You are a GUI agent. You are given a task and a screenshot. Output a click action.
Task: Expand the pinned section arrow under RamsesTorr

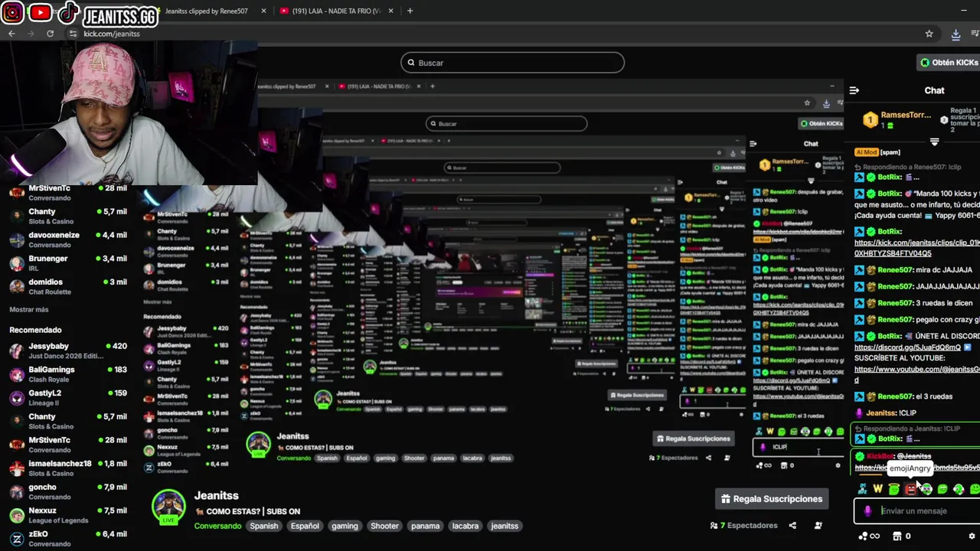[934, 142]
